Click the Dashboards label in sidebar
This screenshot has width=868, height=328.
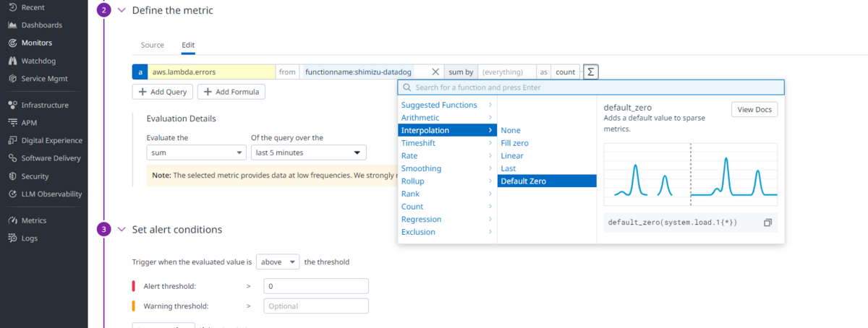coord(42,25)
